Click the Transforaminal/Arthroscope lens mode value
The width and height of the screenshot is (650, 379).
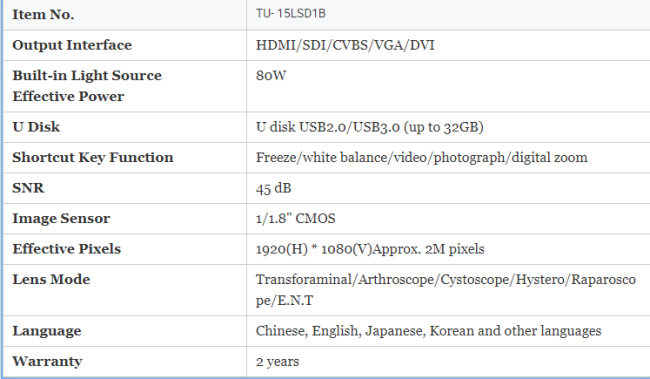tap(446, 290)
